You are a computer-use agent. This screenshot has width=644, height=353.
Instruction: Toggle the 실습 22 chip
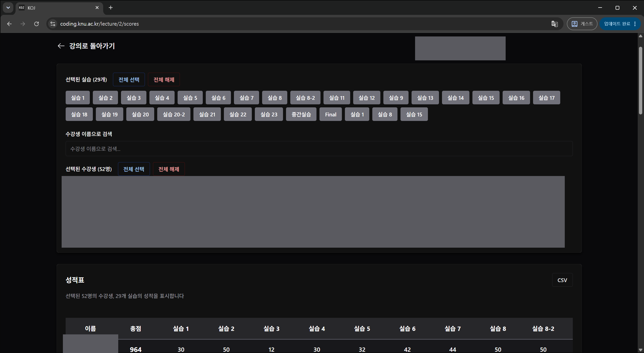click(x=238, y=114)
